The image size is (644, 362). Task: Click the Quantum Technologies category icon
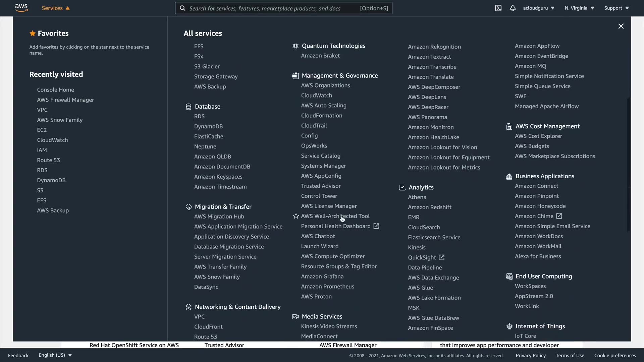coord(295,46)
